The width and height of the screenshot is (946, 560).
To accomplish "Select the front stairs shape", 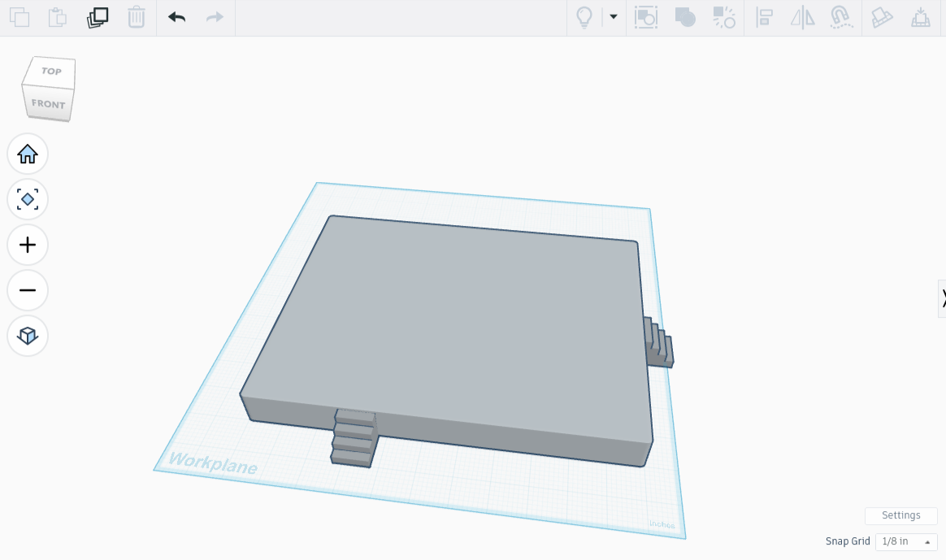I will pyautogui.click(x=354, y=439).
